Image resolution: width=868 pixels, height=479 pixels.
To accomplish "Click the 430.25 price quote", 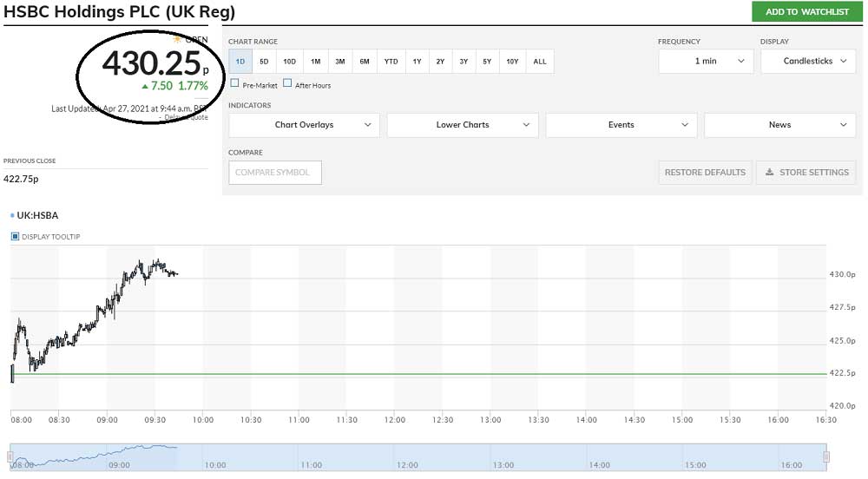I will coord(151,62).
